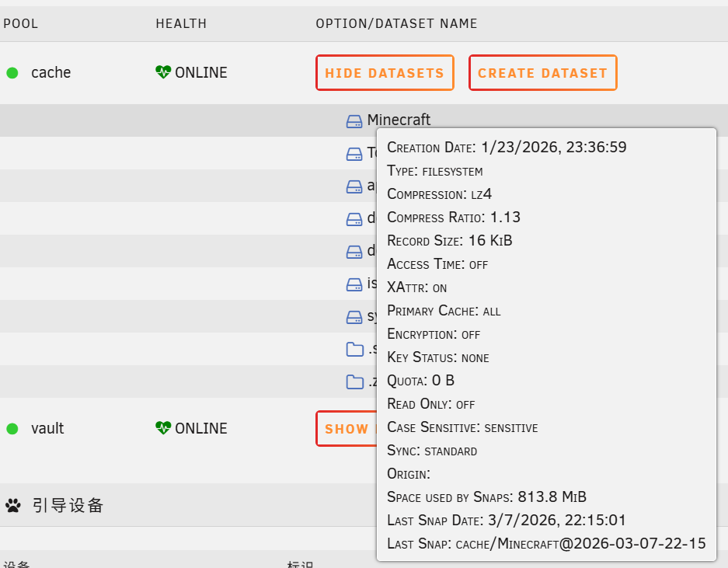The image size is (728, 568).
Task: Click the seventh dataset's drive icon
Action: click(x=354, y=317)
